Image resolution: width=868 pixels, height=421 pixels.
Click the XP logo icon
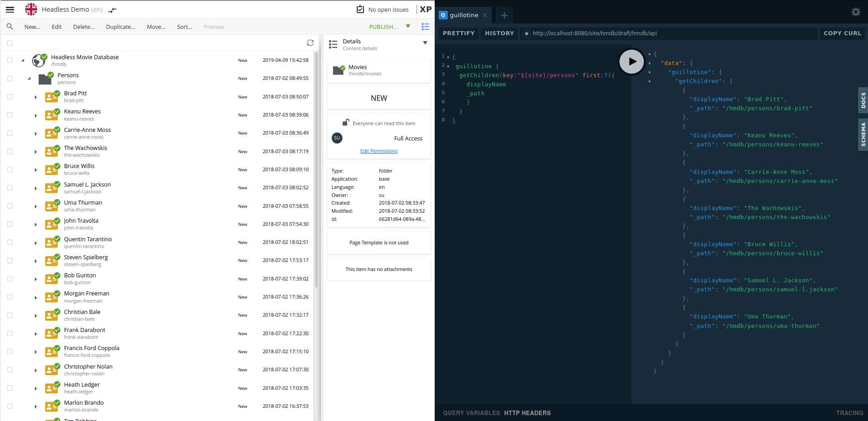pos(425,9)
